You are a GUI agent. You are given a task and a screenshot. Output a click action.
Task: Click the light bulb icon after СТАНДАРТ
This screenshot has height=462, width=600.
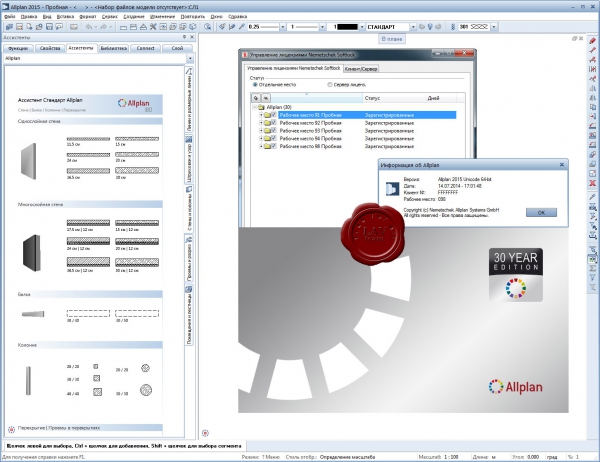430,27
